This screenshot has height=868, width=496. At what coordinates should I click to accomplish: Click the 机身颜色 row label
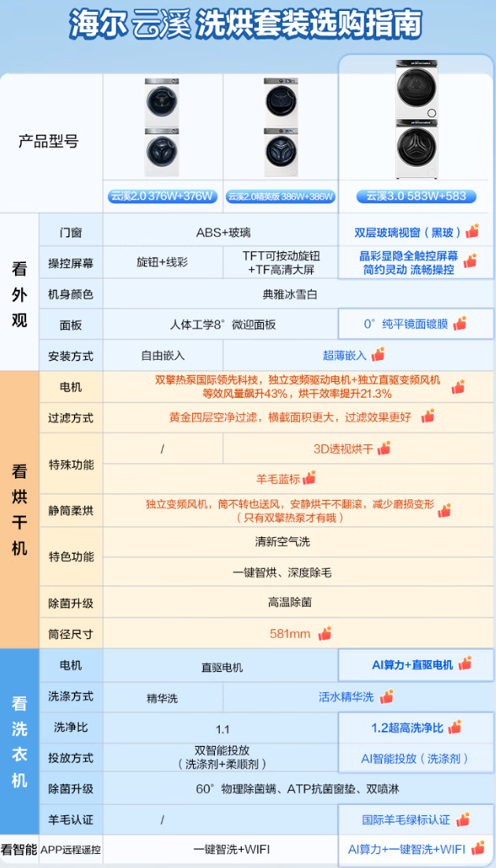coord(70,294)
